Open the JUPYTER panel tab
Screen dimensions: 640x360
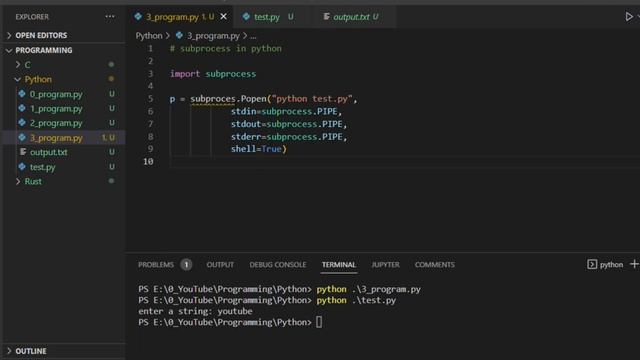385,264
